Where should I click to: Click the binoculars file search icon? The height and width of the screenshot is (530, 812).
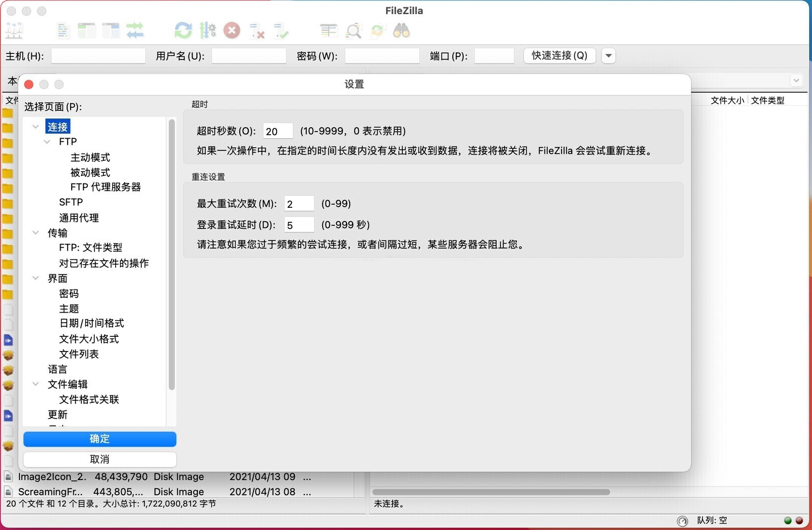402,31
